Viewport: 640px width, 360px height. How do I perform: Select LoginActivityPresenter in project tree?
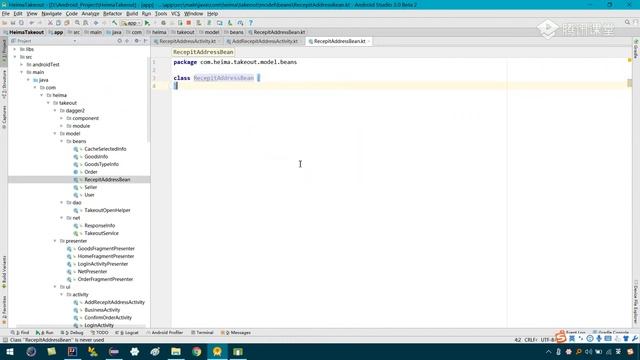click(103, 264)
